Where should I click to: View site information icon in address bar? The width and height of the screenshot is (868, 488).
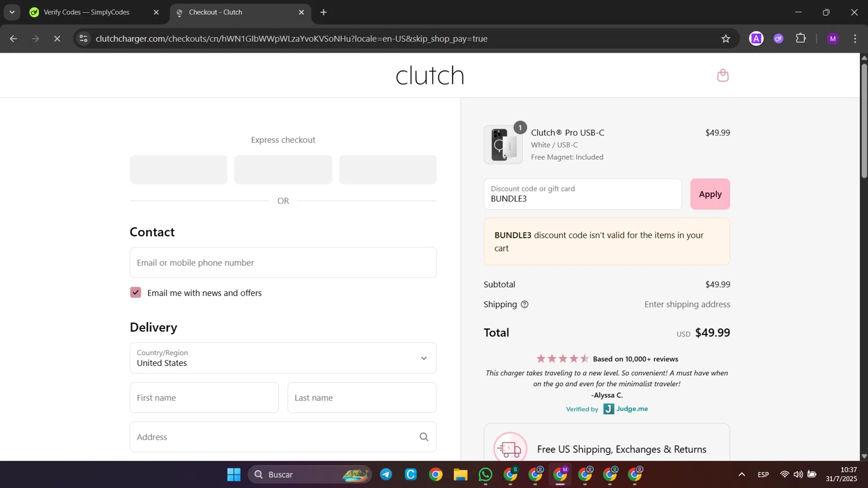84,39
